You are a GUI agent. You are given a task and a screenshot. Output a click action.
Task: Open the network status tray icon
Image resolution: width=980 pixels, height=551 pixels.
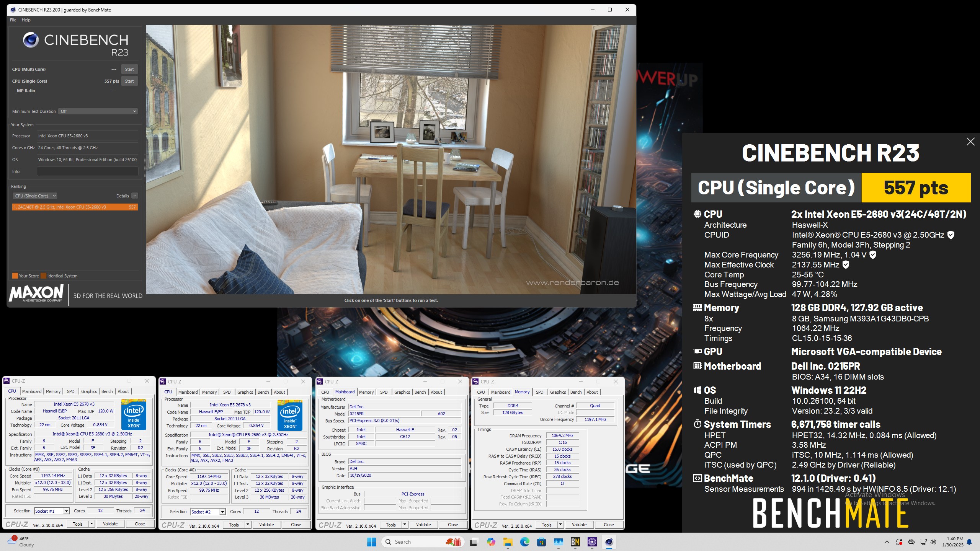tap(923, 542)
